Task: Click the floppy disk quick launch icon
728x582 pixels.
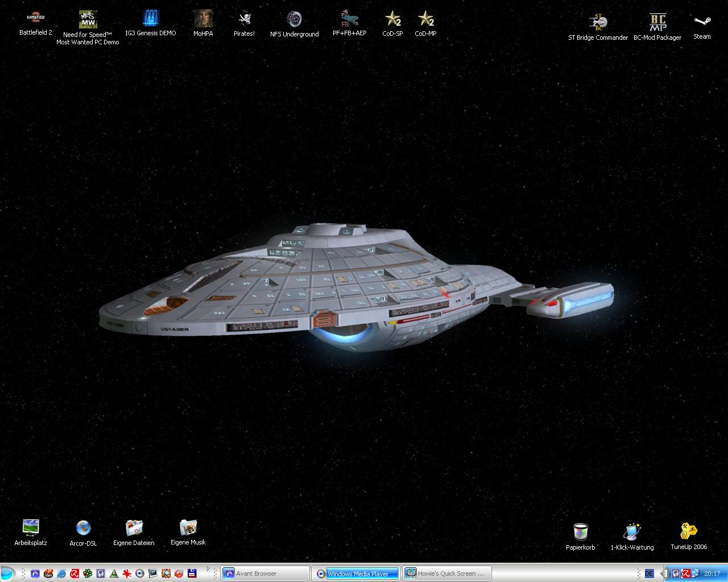Action: (192, 573)
